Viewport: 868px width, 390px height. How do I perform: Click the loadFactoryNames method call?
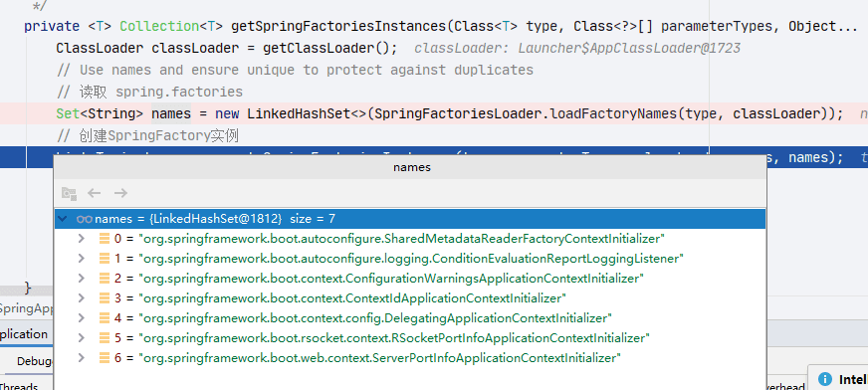pyautogui.click(x=614, y=114)
